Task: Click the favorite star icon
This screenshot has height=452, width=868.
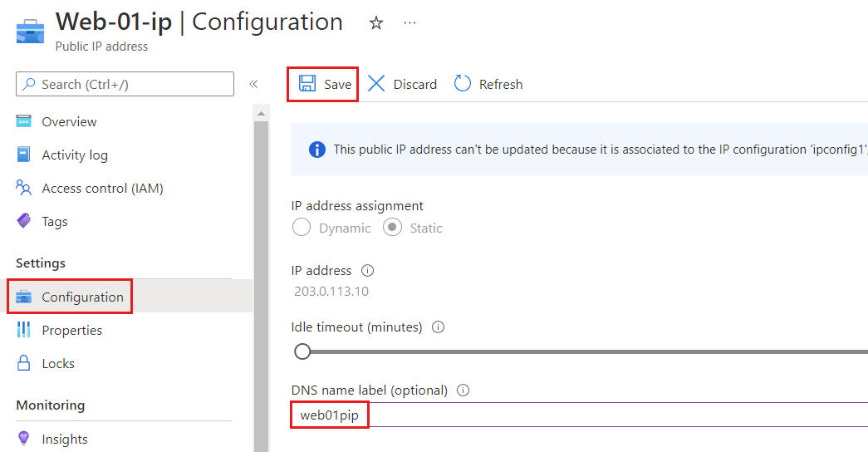Action: point(376,23)
